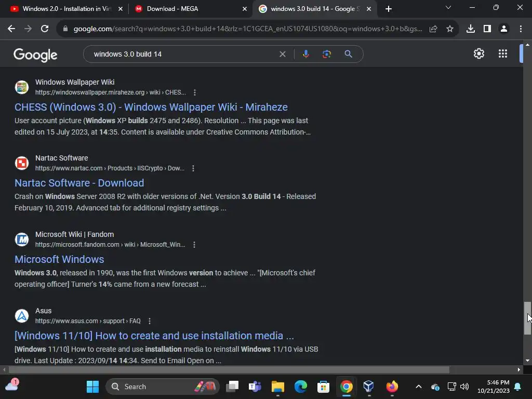Open the clock and date panel
This screenshot has width=532, height=399.
point(494,387)
